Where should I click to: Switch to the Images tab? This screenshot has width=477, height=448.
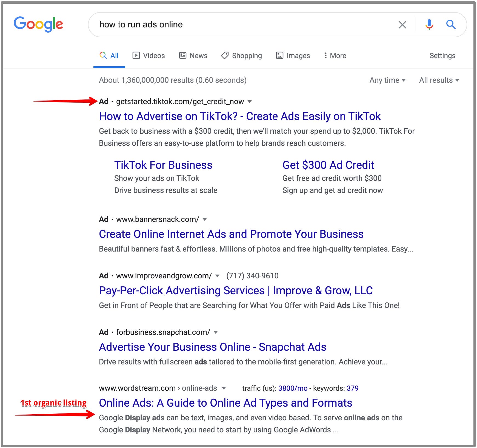click(x=293, y=56)
